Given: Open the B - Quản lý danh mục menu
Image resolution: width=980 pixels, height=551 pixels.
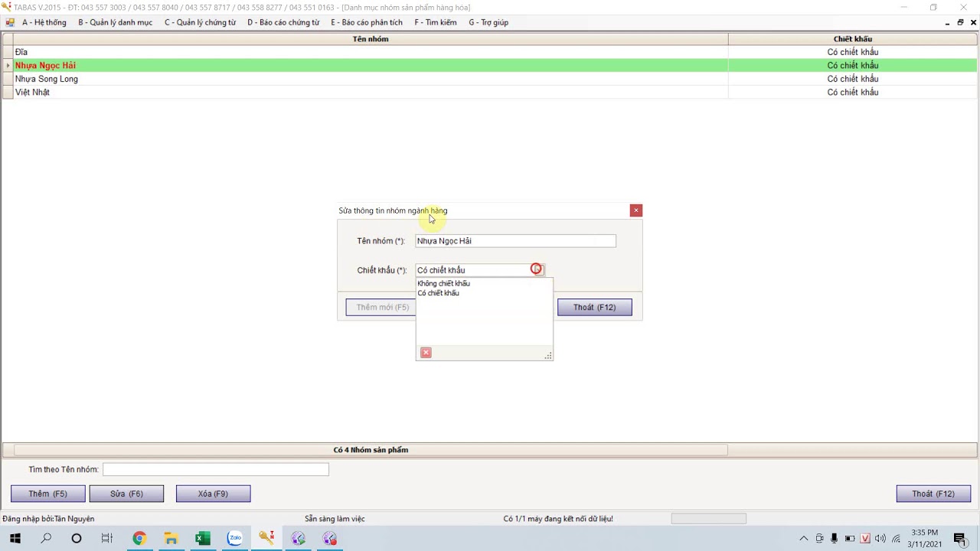Looking at the screenshot, I should coord(115,22).
